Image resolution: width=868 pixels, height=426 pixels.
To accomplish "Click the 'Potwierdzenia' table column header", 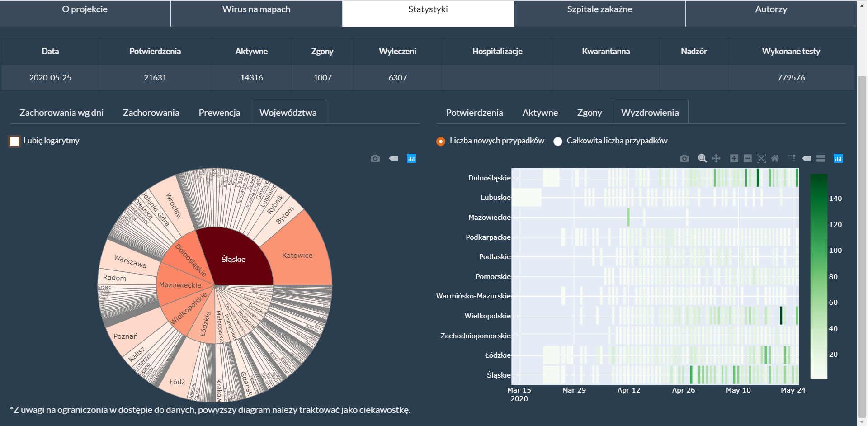I will click(155, 52).
